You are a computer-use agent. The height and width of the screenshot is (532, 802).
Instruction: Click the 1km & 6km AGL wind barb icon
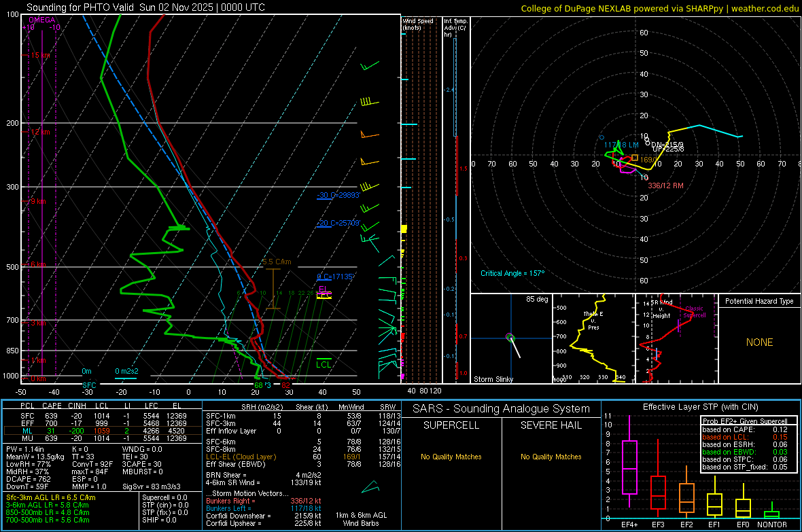point(370,486)
